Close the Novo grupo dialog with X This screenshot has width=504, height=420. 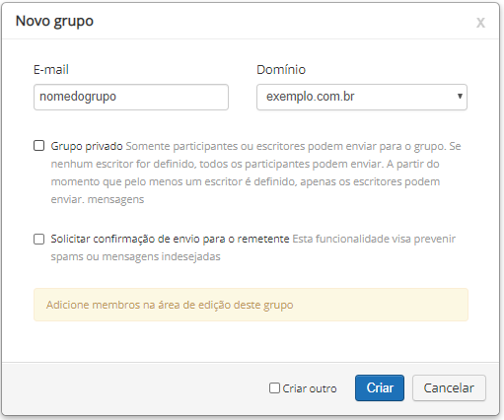pos(480,23)
